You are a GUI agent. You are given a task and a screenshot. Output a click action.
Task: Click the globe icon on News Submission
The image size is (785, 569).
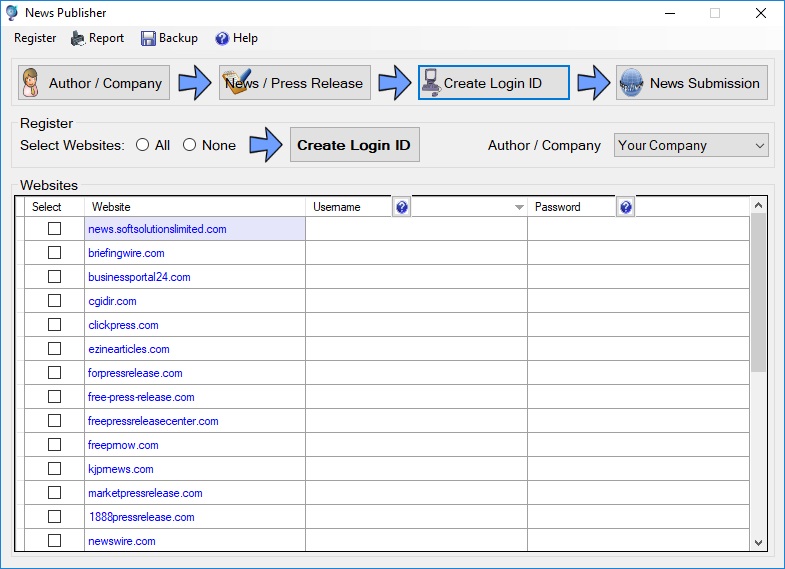pos(631,83)
